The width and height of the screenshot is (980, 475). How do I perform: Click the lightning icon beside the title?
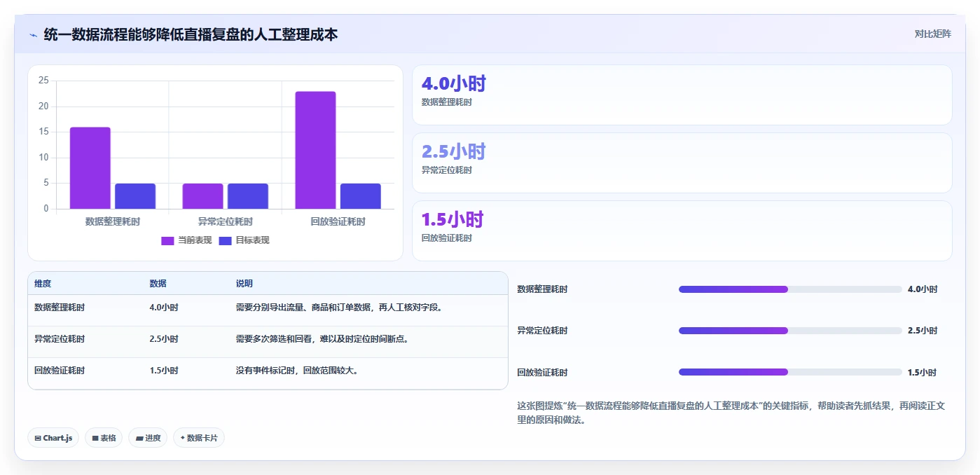(x=33, y=34)
